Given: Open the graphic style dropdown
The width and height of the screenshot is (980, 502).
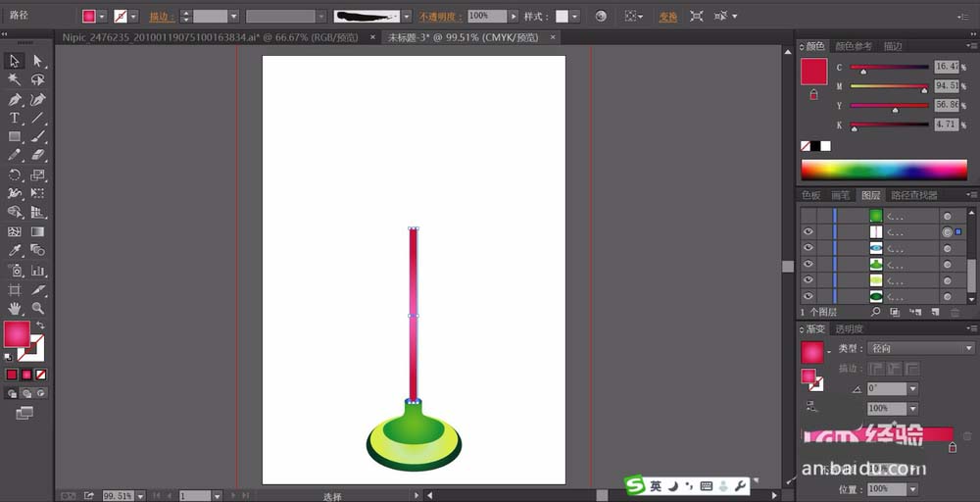Looking at the screenshot, I should (x=575, y=17).
